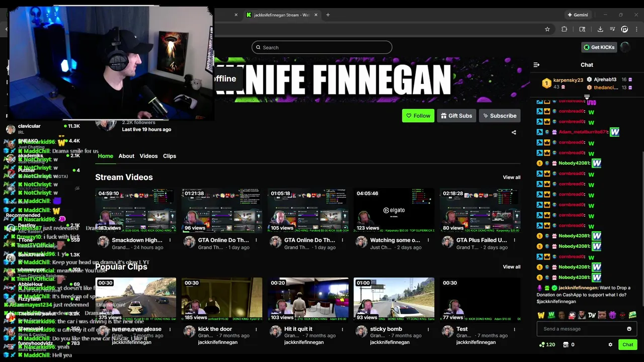644x362 pixels.
Task: Select the jackknifefinnegan Stream browser tab
Action: point(282,15)
